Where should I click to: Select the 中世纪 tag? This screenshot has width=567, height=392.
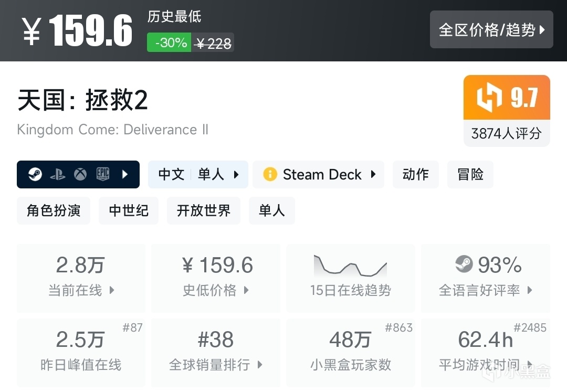(129, 210)
